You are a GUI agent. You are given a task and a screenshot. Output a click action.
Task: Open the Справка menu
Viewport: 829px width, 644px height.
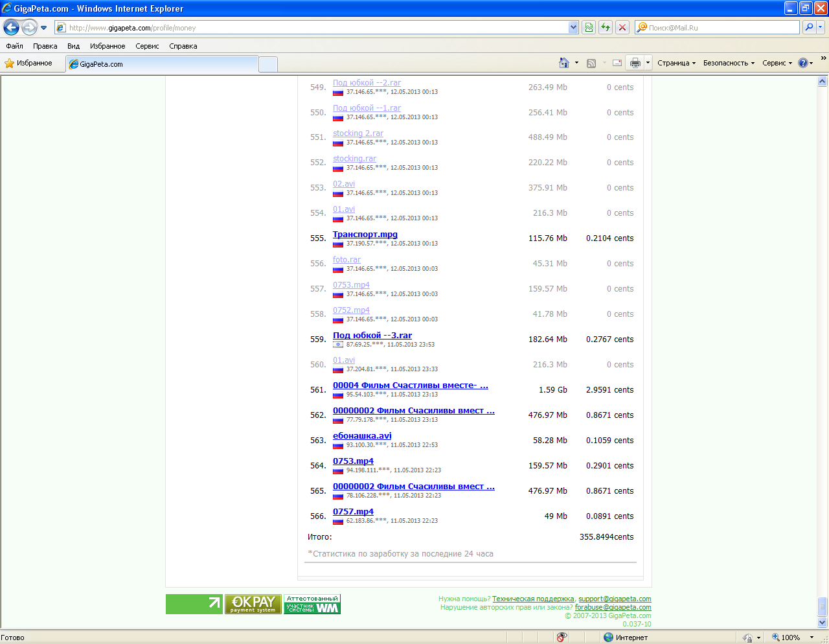point(183,46)
